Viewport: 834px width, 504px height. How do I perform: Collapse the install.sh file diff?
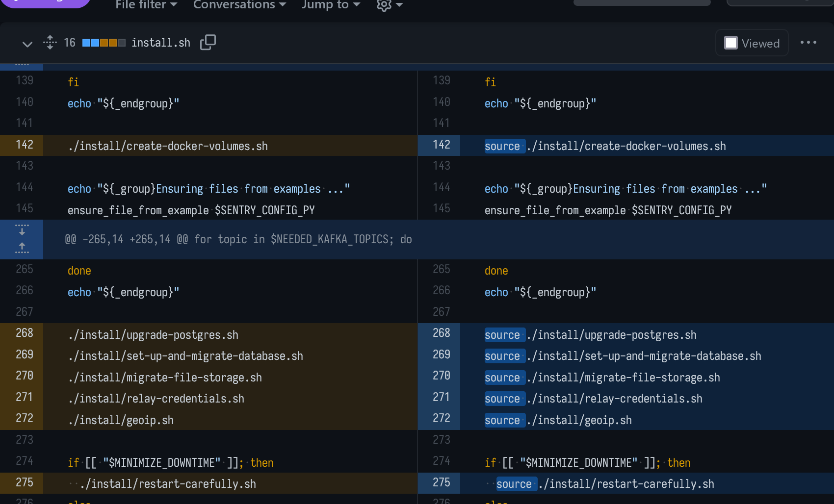pos(27,44)
